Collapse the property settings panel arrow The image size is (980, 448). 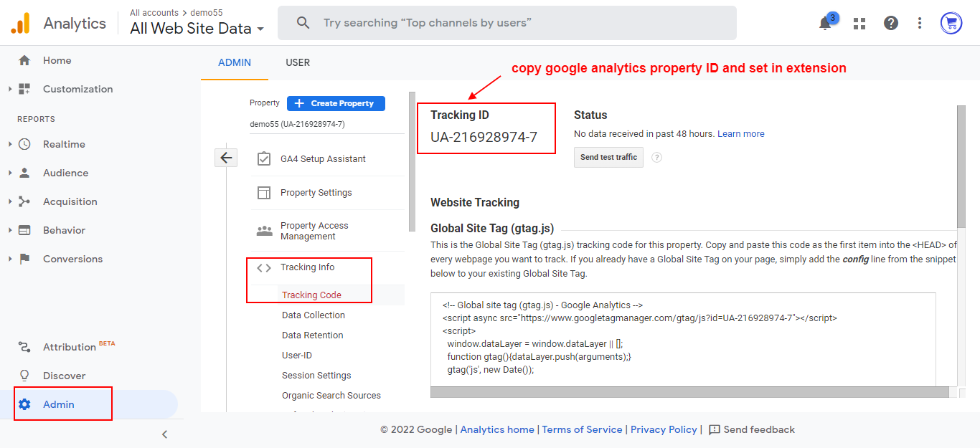tap(226, 157)
